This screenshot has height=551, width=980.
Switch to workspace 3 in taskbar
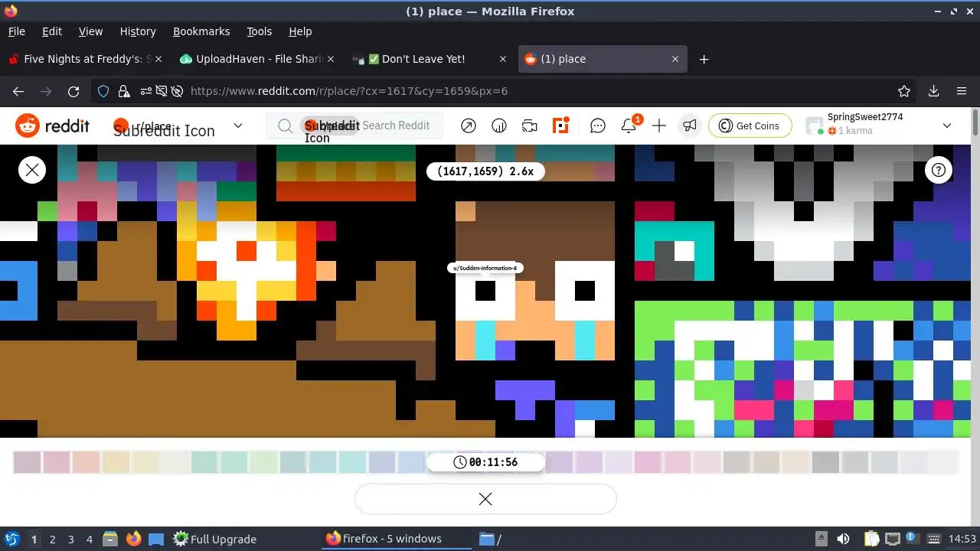[70, 539]
